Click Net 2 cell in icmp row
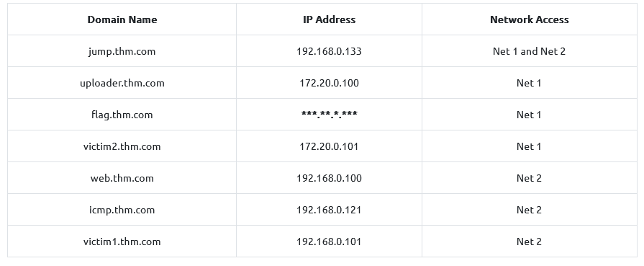Viewport: 644px width, 266px height. [x=530, y=210]
